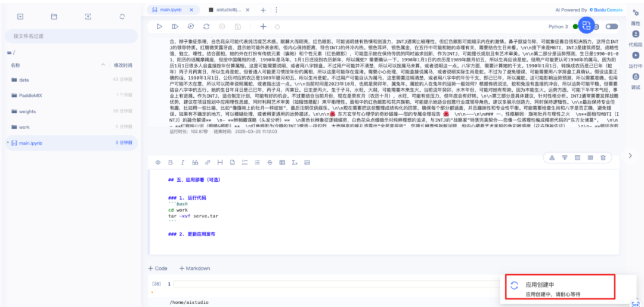Click the blue floating scan button
Screen dimensions: 644x307
(586, 24)
